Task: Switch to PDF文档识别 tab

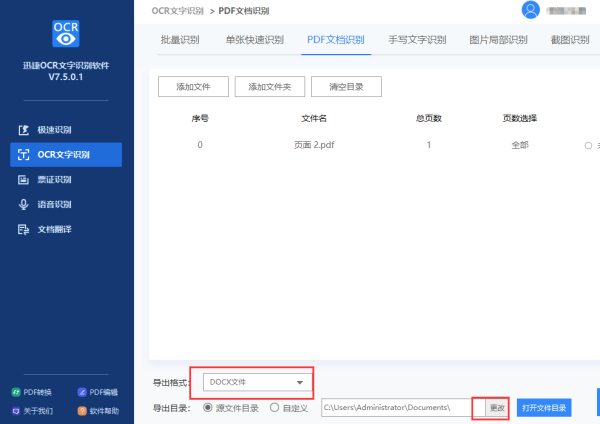Action: coord(336,40)
